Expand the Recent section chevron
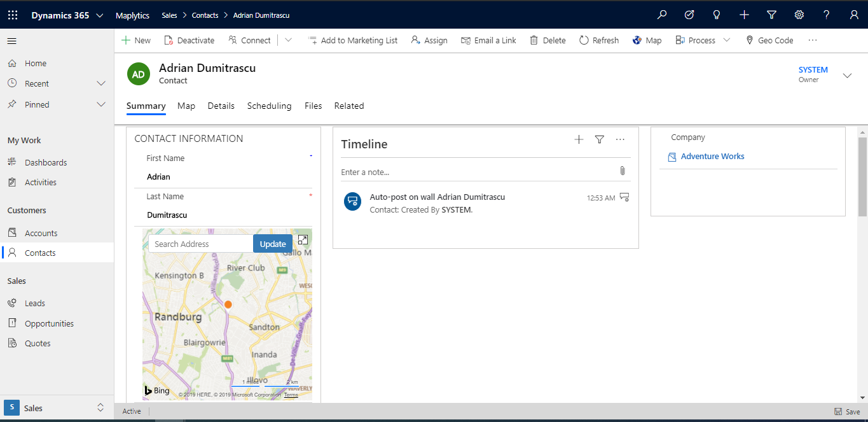The height and width of the screenshot is (422, 868). click(100, 83)
